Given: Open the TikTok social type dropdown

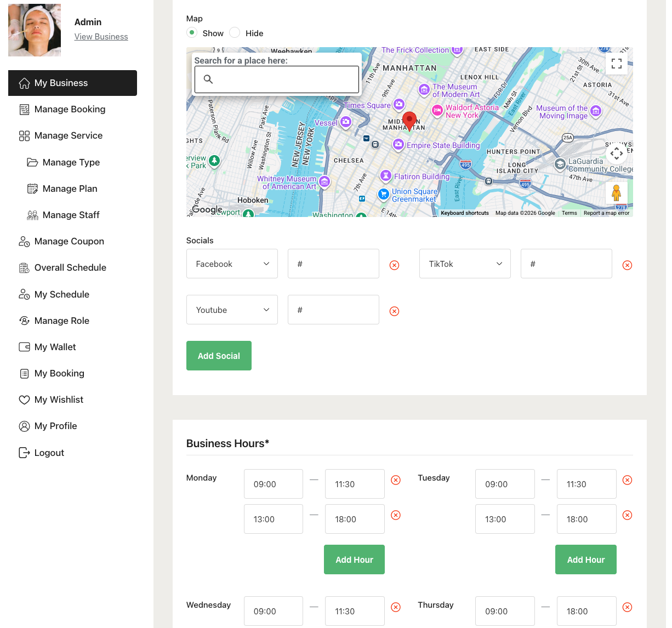Looking at the screenshot, I should [465, 264].
